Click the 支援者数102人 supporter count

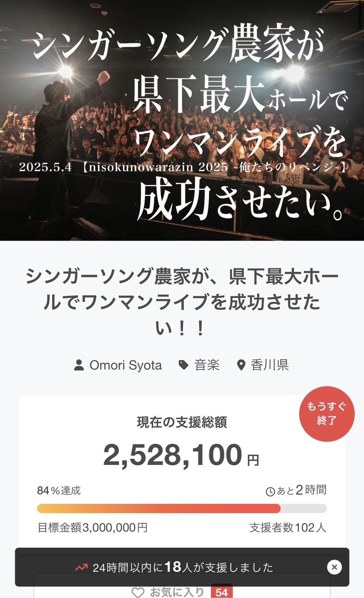click(x=288, y=528)
